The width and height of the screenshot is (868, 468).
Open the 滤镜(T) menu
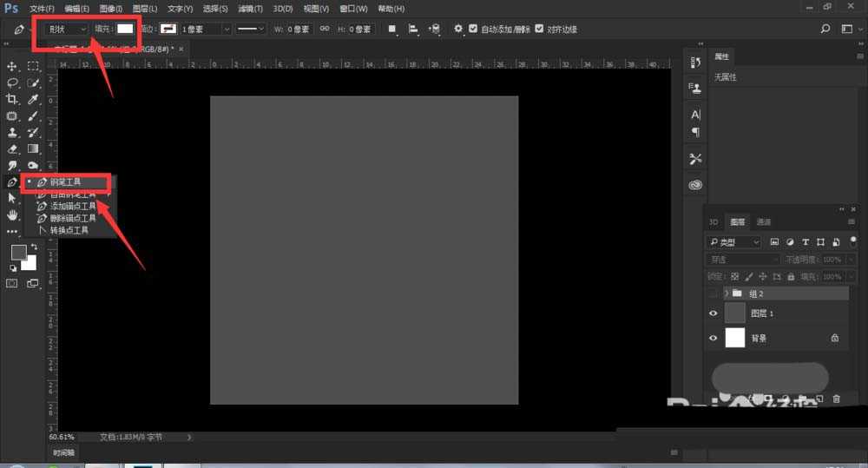pyautogui.click(x=251, y=9)
